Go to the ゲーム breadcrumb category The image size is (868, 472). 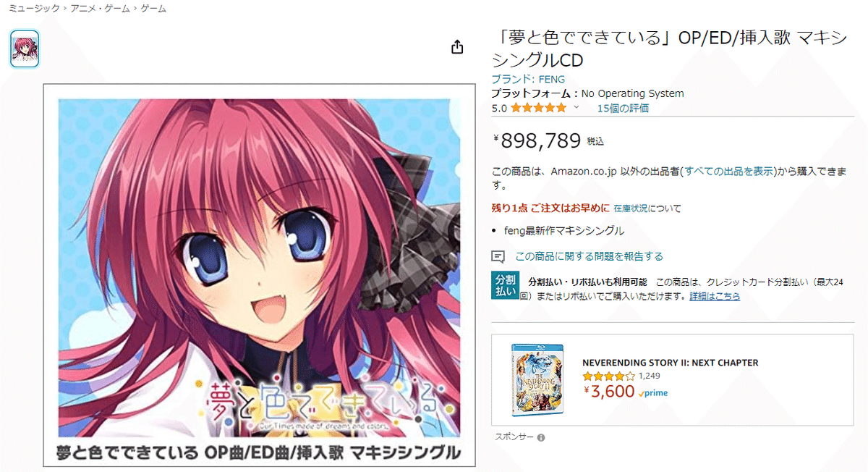153,9
